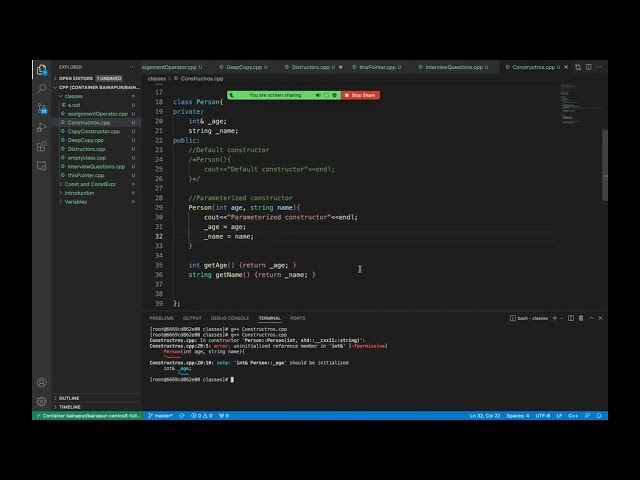
Task: Open the Manage gear icon
Action: [x=41, y=401]
